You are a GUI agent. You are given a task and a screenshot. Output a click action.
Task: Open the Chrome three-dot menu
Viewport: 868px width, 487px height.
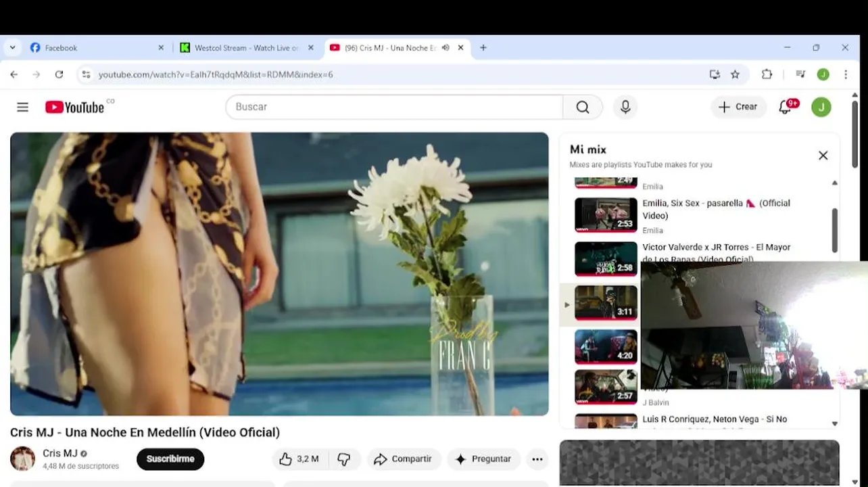pyautogui.click(x=846, y=74)
